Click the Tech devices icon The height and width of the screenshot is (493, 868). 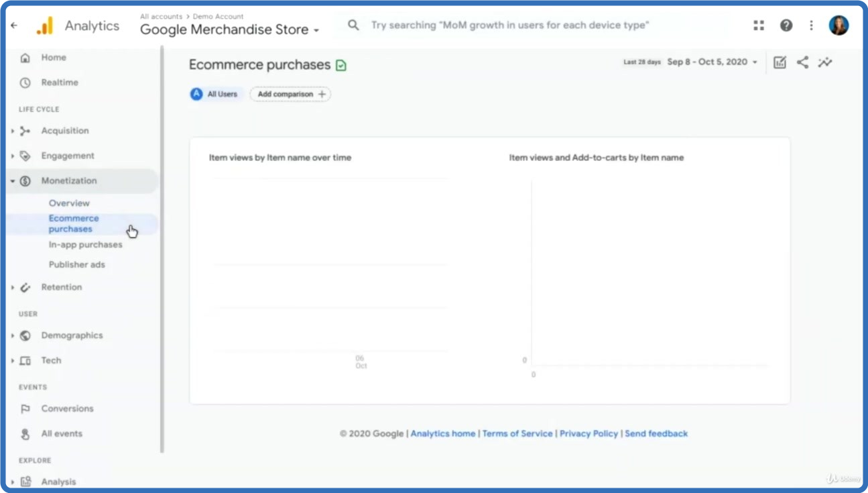point(25,360)
